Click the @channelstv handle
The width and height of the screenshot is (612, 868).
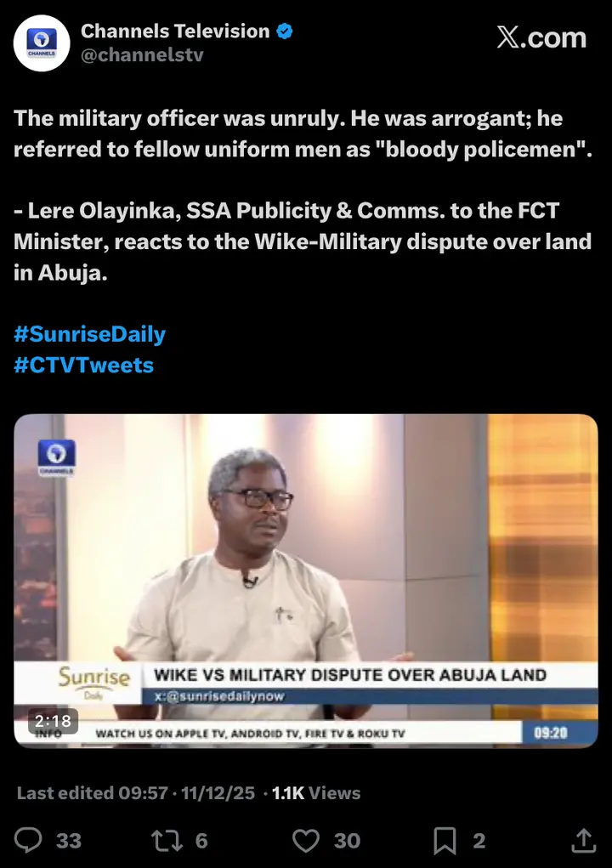click(x=142, y=54)
